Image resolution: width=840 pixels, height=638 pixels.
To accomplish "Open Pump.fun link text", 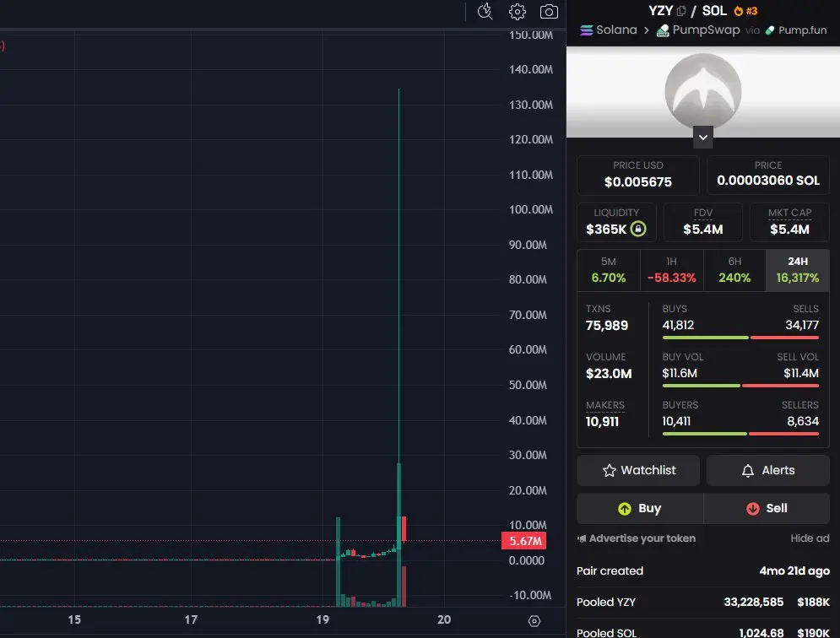I will click(802, 30).
